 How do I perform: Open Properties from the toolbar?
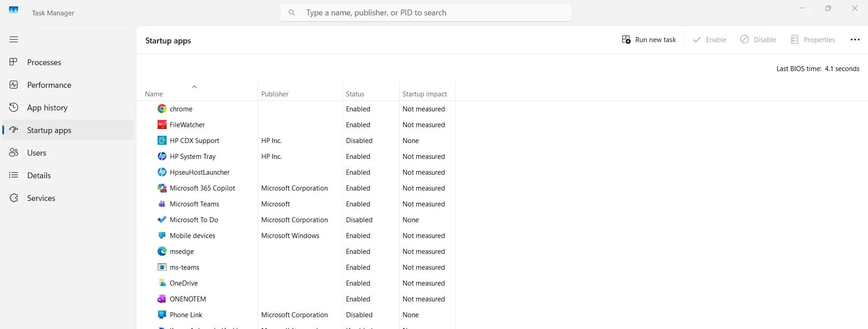(813, 40)
